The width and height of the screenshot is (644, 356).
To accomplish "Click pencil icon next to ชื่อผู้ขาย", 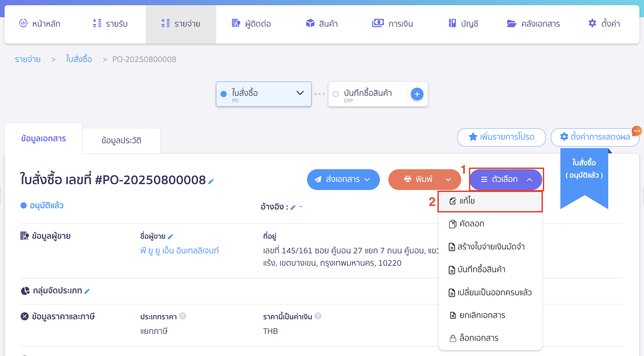I will pyautogui.click(x=170, y=237).
